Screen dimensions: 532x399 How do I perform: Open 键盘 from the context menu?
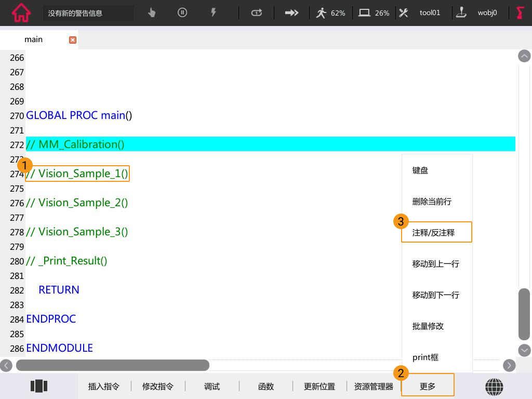[420, 170]
